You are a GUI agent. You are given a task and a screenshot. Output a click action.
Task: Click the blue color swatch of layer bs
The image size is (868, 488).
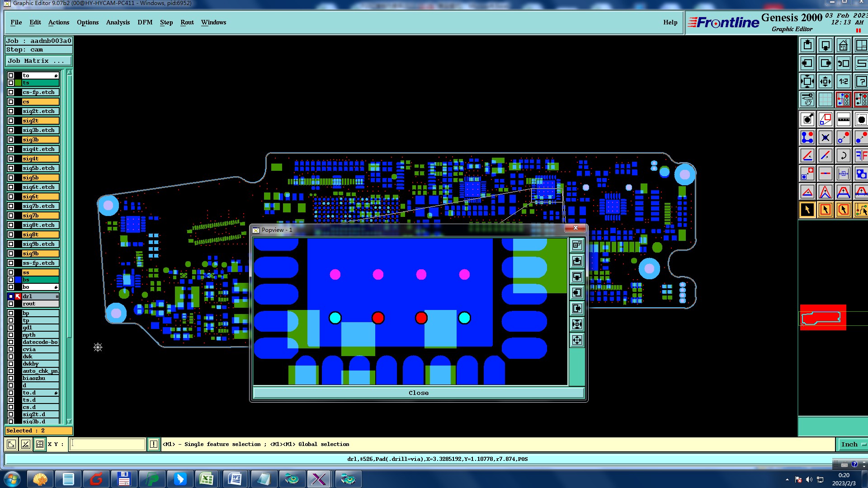tap(18, 280)
